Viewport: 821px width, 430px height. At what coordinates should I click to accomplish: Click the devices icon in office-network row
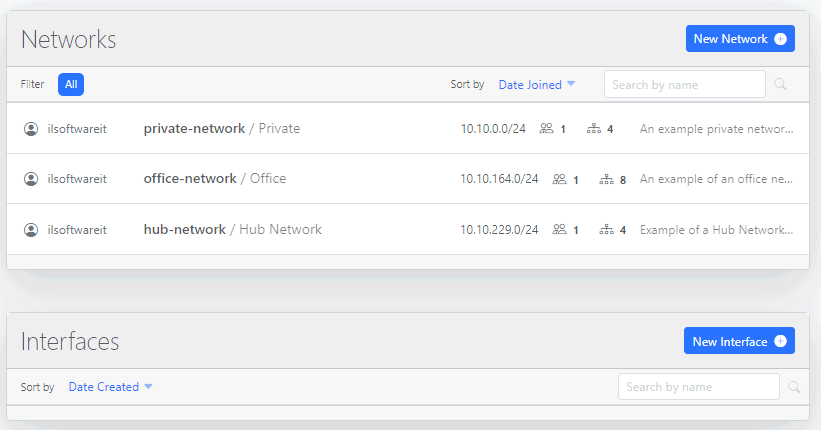tap(606, 180)
